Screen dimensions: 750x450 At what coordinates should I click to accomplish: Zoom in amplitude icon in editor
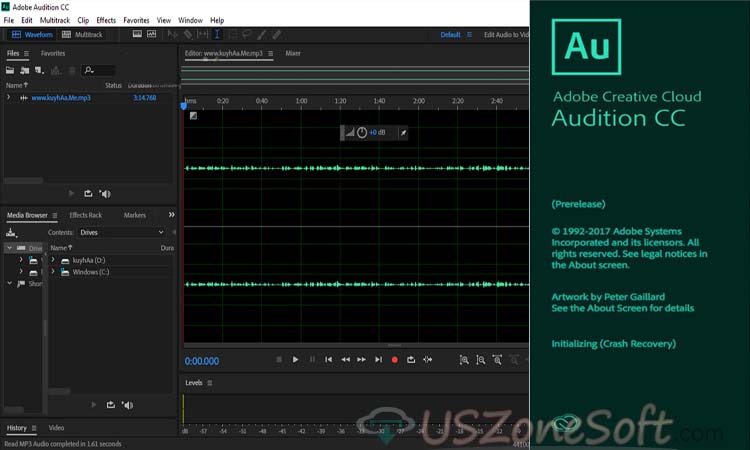tap(464, 360)
